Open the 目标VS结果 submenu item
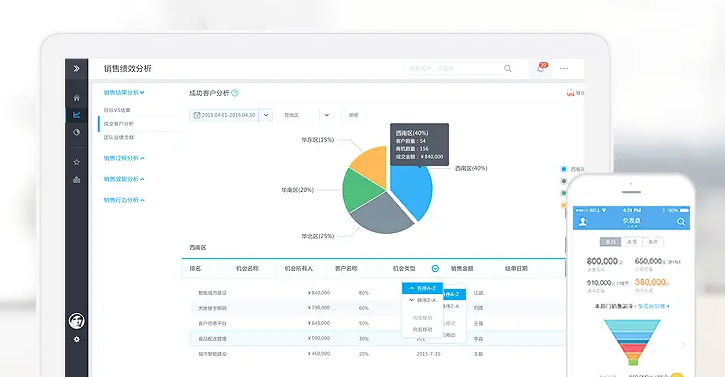 coord(117,110)
